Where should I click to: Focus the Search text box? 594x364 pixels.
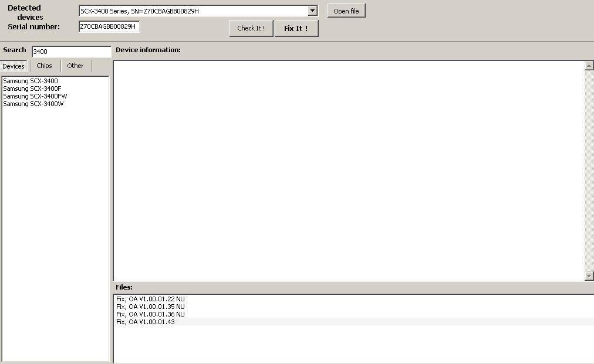(x=71, y=52)
